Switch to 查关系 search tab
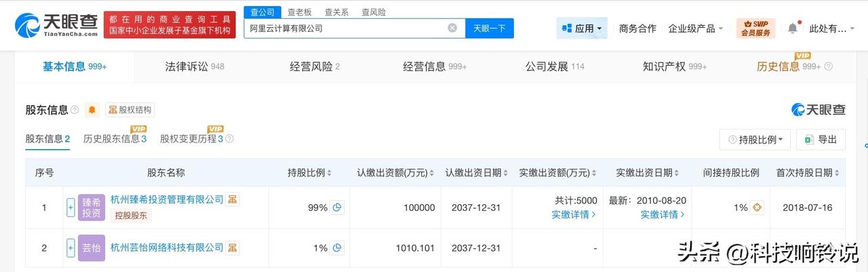868x272 pixels. 336,12
